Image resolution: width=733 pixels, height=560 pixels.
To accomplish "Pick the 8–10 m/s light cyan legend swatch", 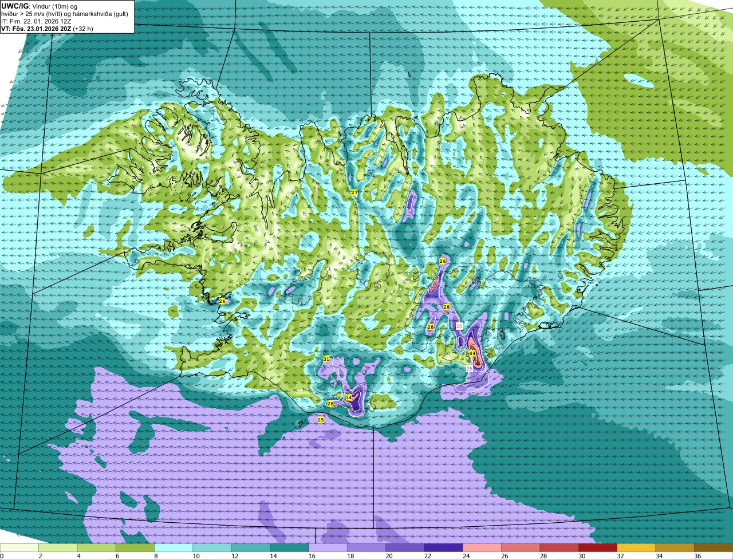I will 174,548.
